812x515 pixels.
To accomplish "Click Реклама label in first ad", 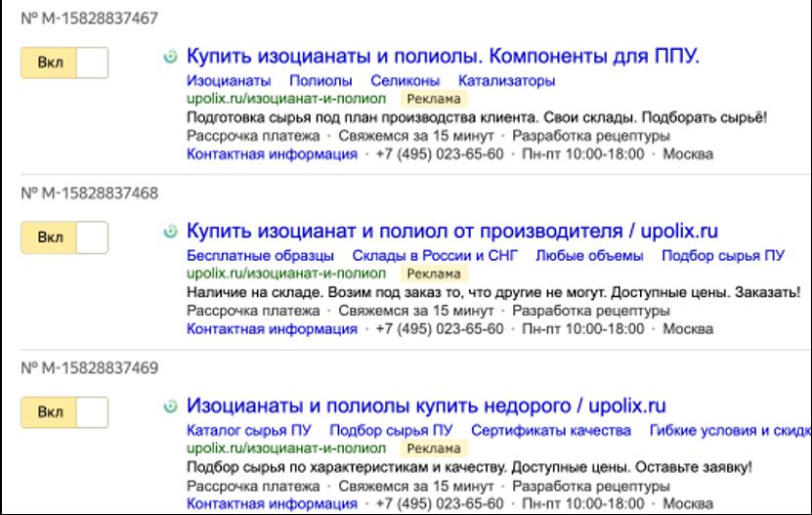I will (434, 99).
